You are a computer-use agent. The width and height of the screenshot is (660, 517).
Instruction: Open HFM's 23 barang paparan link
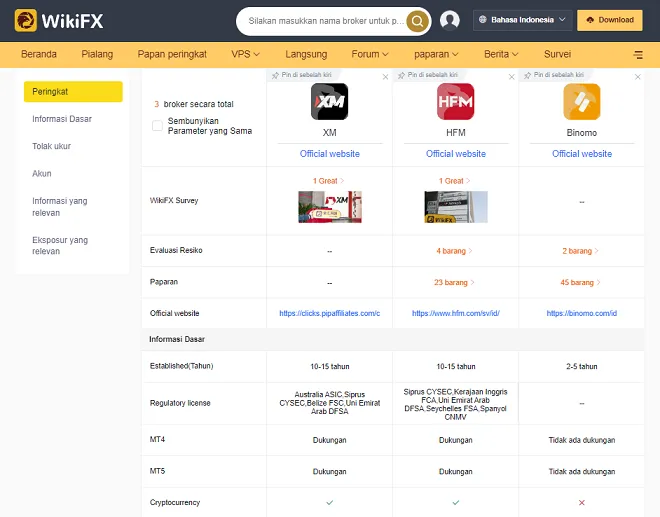point(454,282)
